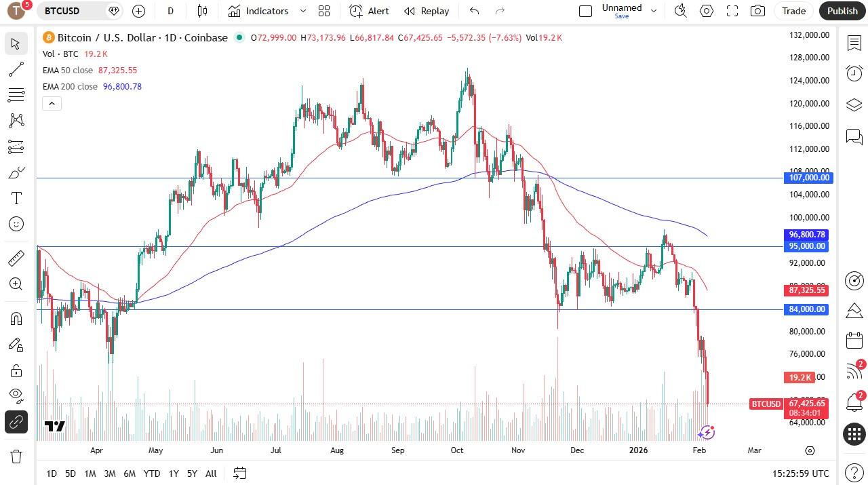This screenshot has height=485, width=868.
Task: Collapse the indicator legend chevron
Action: tap(52, 103)
